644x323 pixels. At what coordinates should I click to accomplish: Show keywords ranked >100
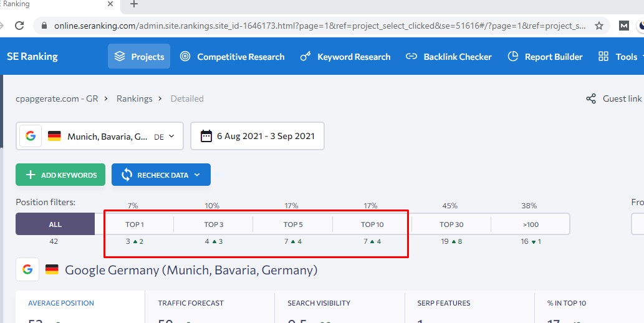pyautogui.click(x=531, y=224)
